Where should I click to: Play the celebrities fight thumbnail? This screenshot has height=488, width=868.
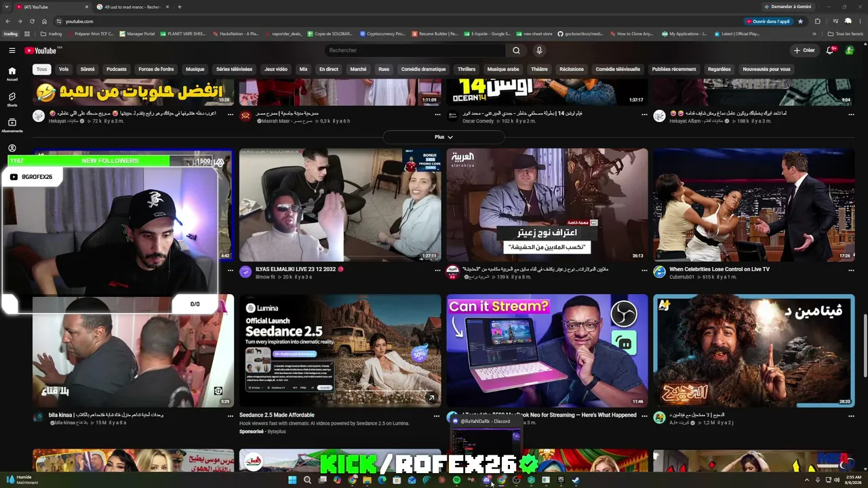[x=754, y=205]
